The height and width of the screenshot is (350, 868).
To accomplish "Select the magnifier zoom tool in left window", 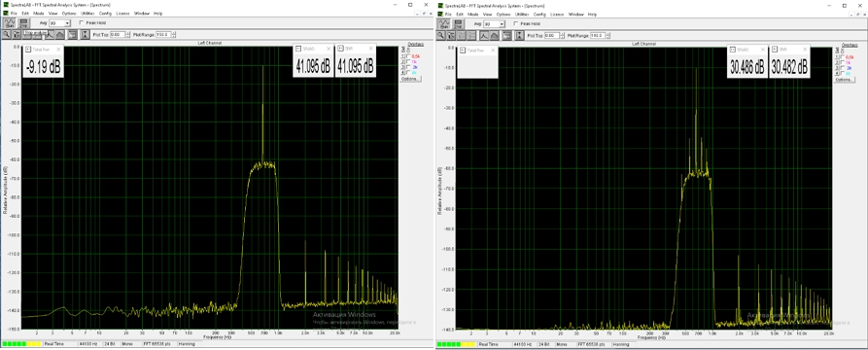I will pyautogui.click(x=7, y=34).
